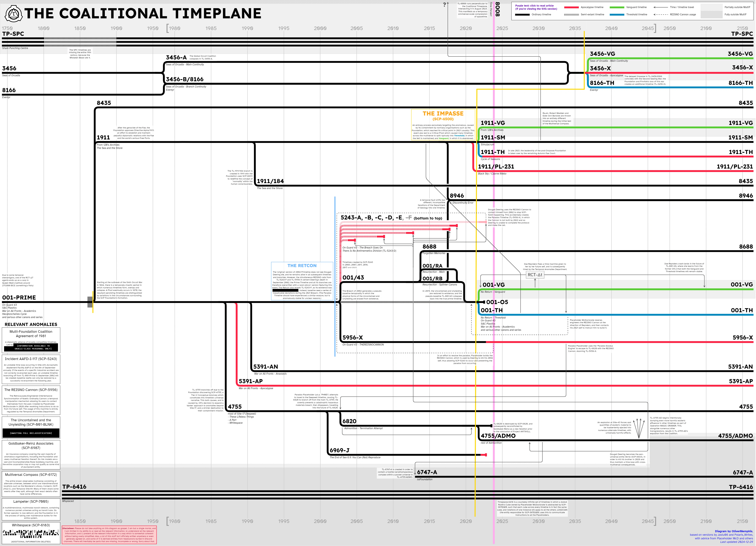
Task: Click the red Disclaimer notice box
Action: click(109, 535)
